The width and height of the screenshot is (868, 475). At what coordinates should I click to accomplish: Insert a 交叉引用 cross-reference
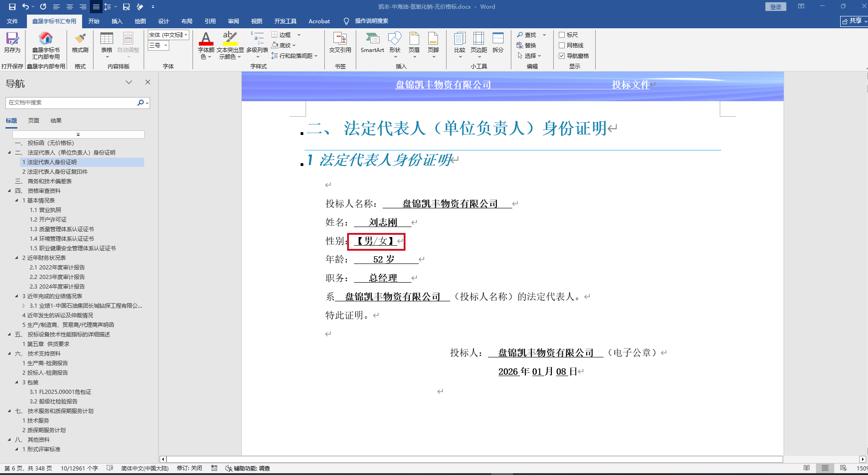340,42
